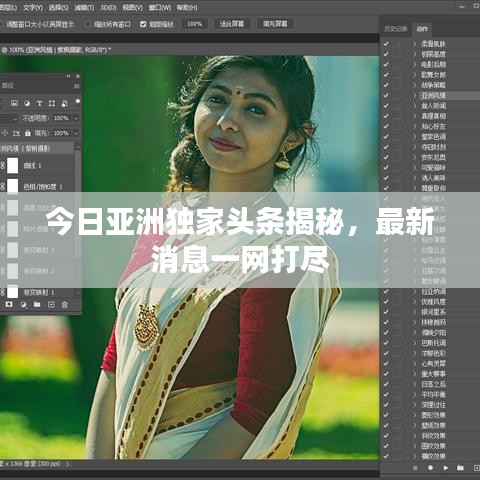This screenshot has height=480, width=480.
Task: Uncheck the 细微缩放 checkbox
Action: click(x=143, y=24)
